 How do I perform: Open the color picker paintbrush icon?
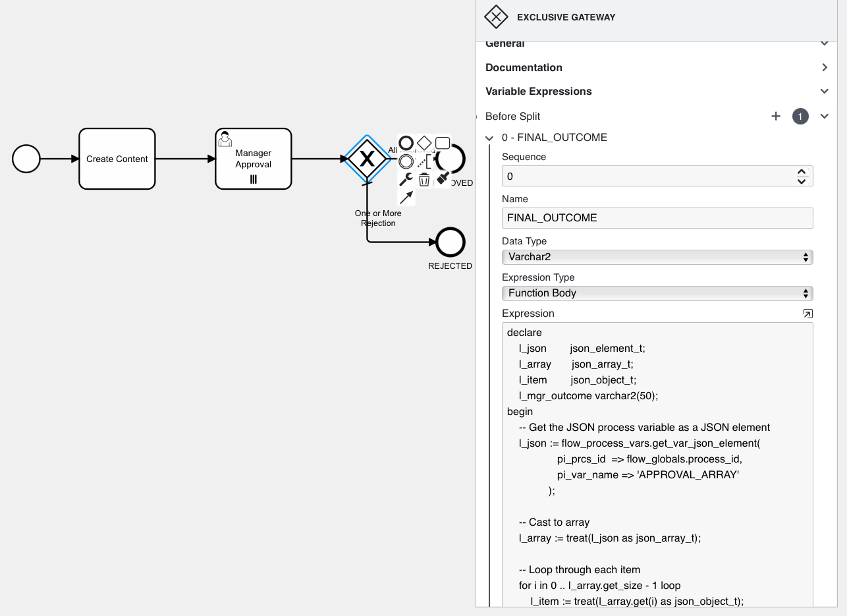coord(443,178)
